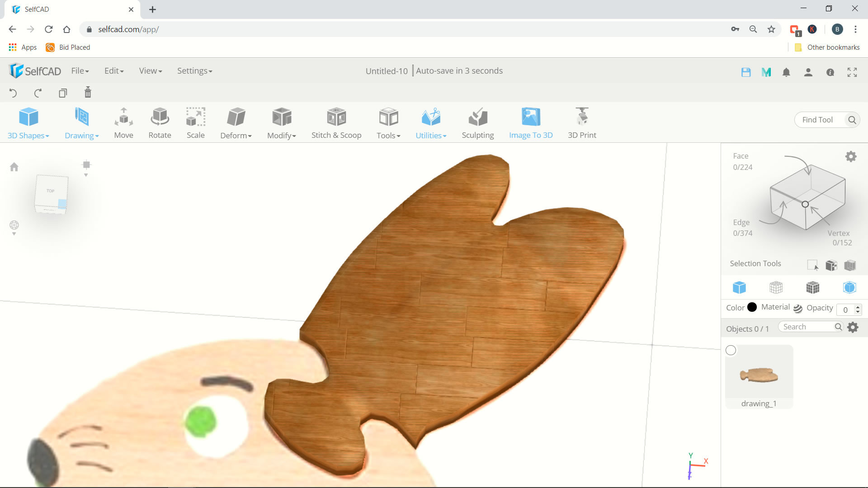Click the Opacity value field
Screen dimensions: 868x488
845,310
